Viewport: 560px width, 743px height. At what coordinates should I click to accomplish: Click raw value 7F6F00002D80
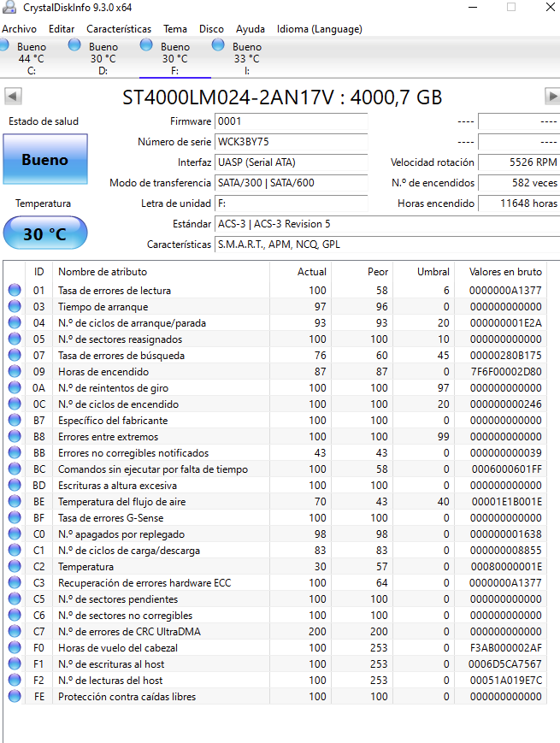tap(506, 371)
